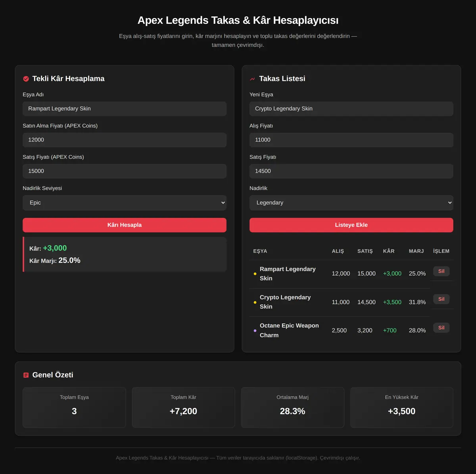Click the SATIŞ column header
The image size is (476, 474).
point(365,251)
